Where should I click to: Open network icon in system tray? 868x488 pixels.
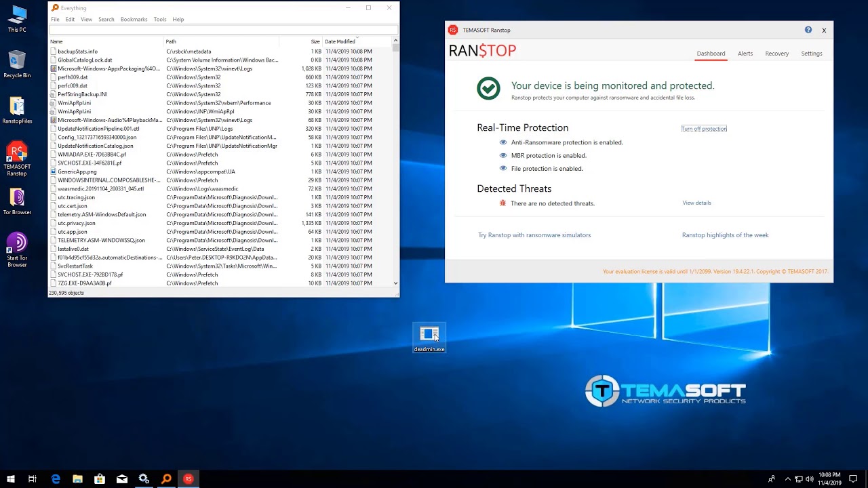[799, 479]
